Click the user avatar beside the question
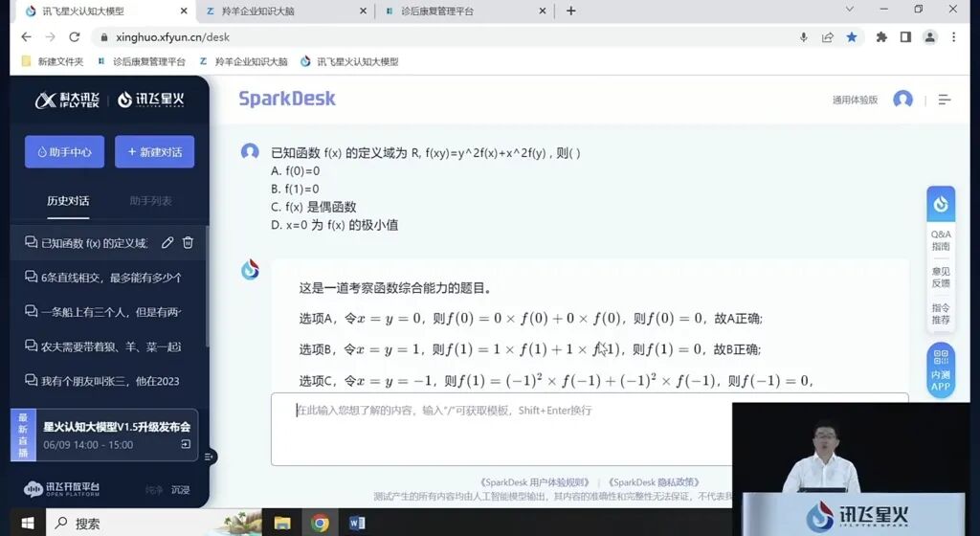980x536 pixels. pos(250,151)
